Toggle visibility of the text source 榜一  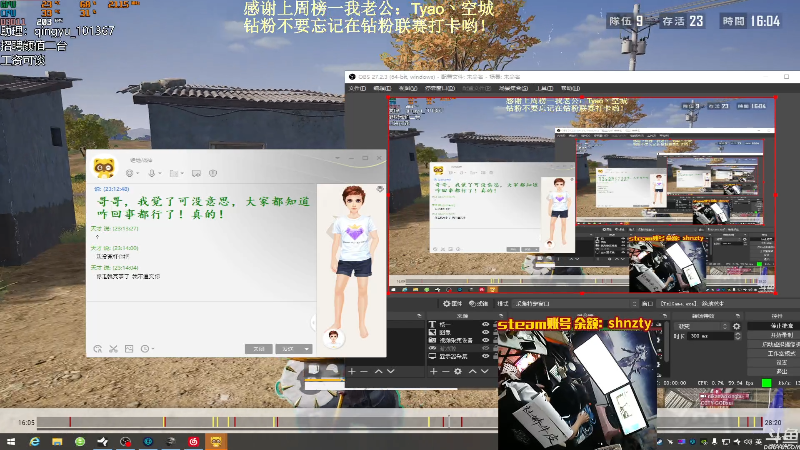point(485,324)
